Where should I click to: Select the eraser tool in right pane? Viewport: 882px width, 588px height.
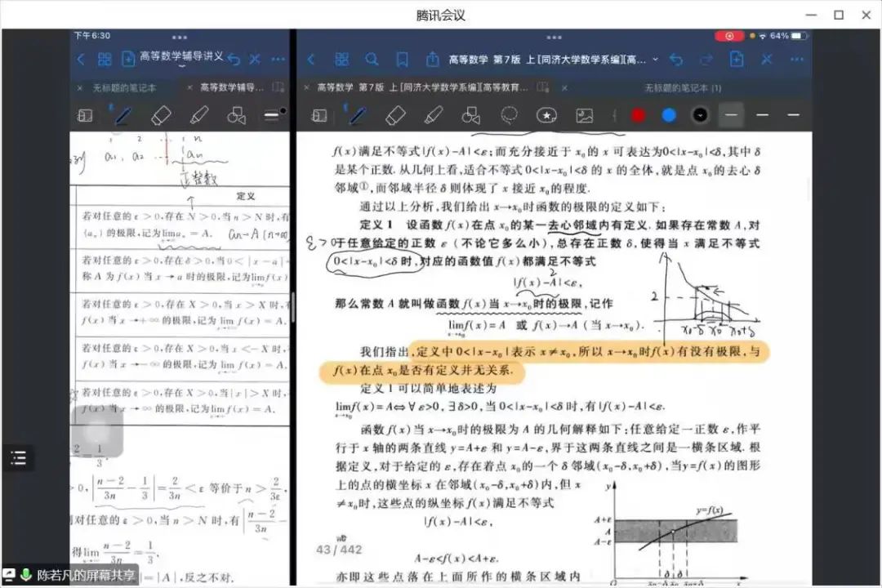pos(395,115)
